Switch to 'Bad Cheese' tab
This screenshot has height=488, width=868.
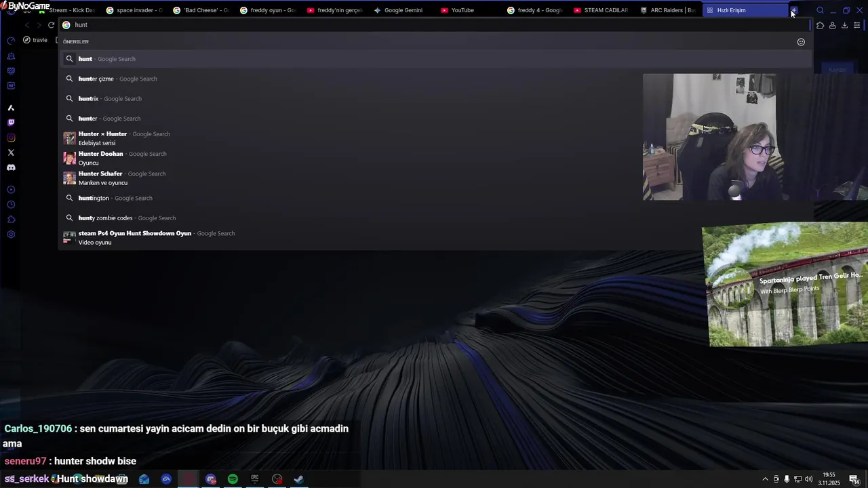point(201,10)
